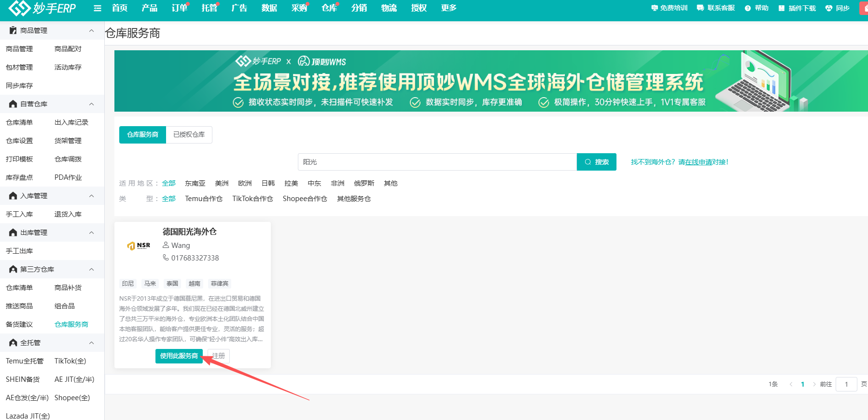Switch to 已授权仓库 tab
868x420 pixels.
(189, 135)
